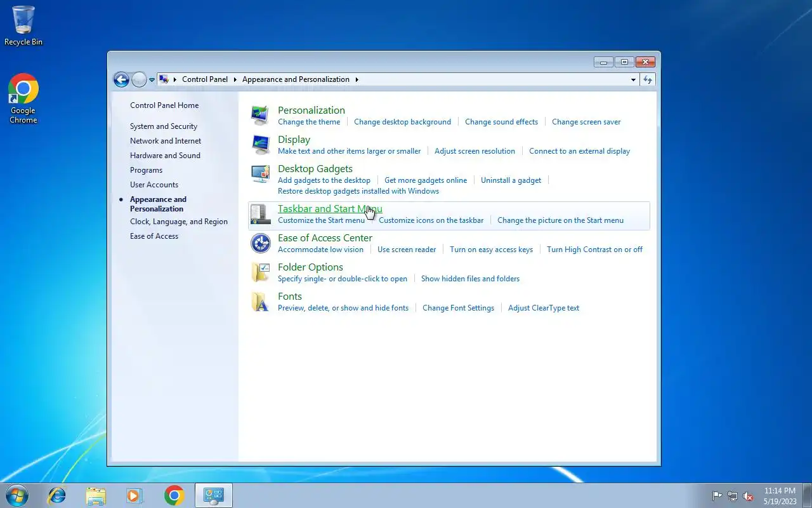Image resolution: width=812 pixels, height=508 pixels.
Task: Click the greyed Forward arrow button
Action: click(x=139, y=79)
